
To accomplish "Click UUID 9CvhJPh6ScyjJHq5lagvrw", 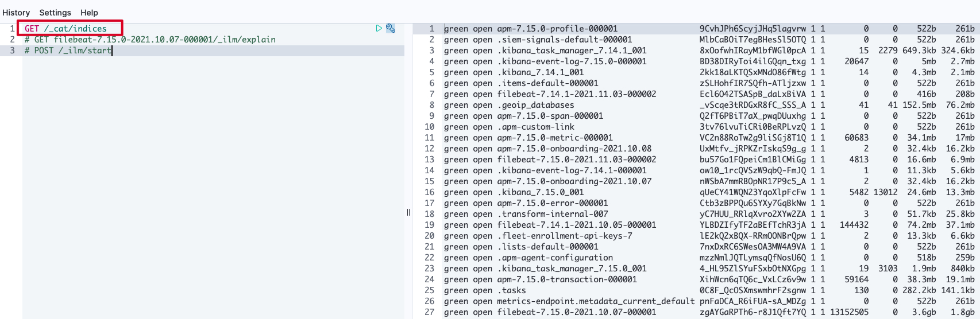I will pyautogui.click(x=753, y=29).
